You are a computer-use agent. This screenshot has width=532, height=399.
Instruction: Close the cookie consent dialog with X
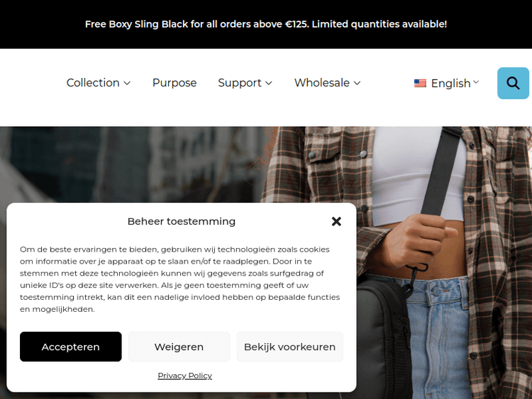coord(336,221)
